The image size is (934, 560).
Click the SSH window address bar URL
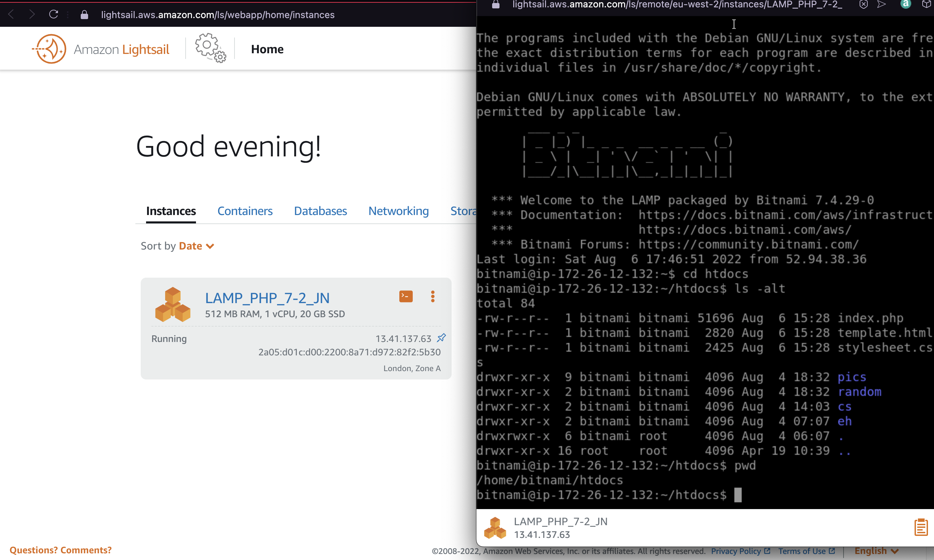point(677,4)
